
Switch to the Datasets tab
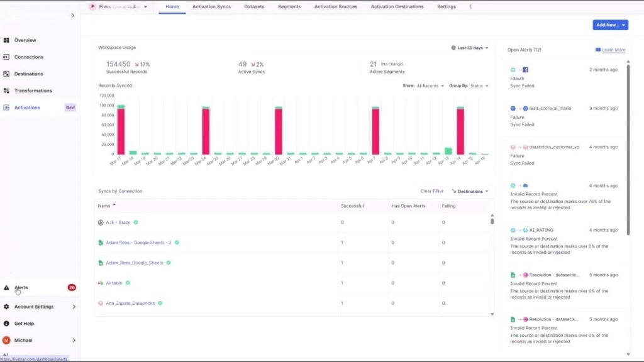click(x=254, y=6)
